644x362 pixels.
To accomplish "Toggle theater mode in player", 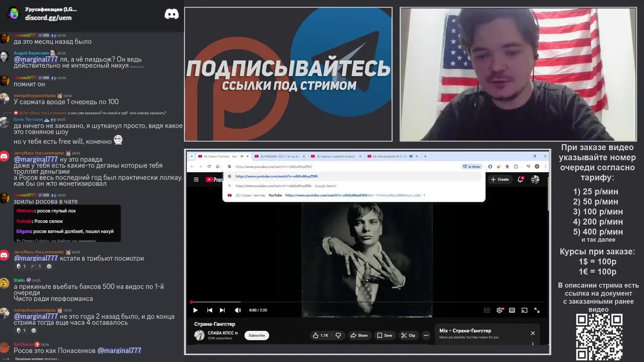I will pos(512,310).
